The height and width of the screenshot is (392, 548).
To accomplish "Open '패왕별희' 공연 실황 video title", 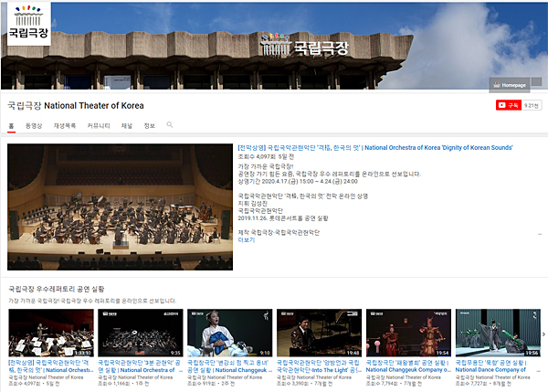I will tap(408, 366).
